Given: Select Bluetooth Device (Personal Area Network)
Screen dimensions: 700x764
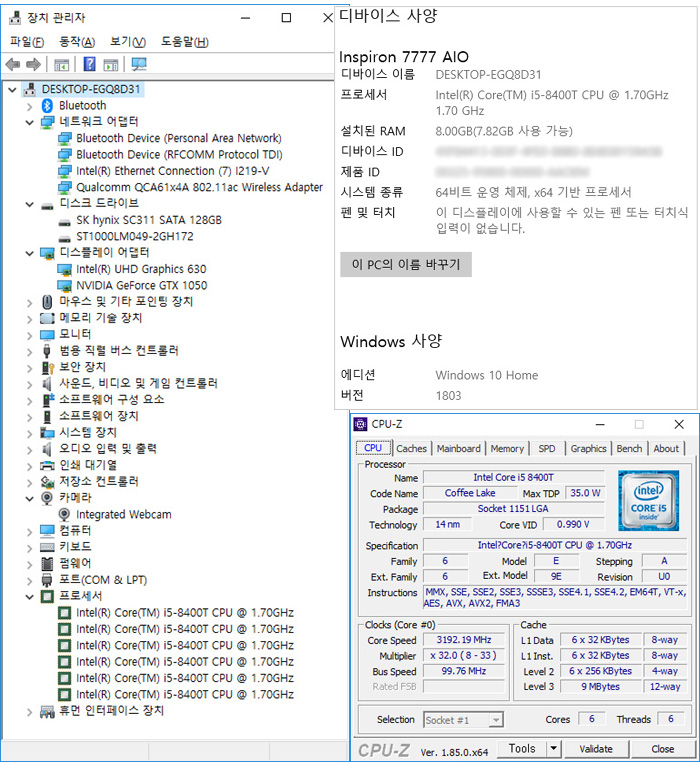Looking at the screenshot, I should [179, 138].
